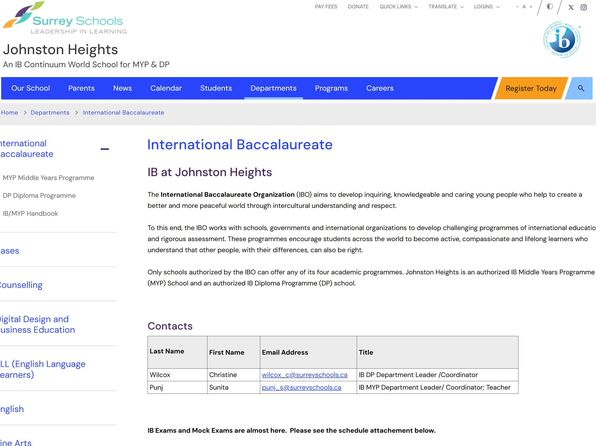Screen dimensions: 596x446
Task: Open DP Diploma Programme sidebar link
Action: click(x=39, y=195)
